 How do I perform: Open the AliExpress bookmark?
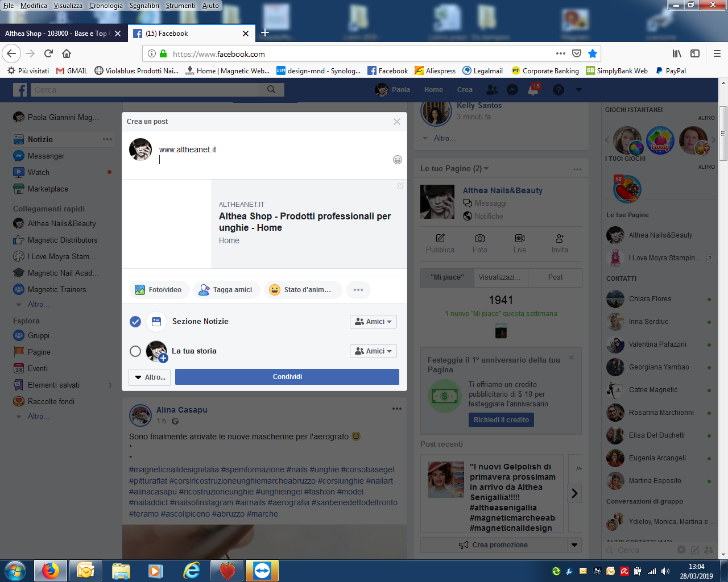(x=435, y=71)
